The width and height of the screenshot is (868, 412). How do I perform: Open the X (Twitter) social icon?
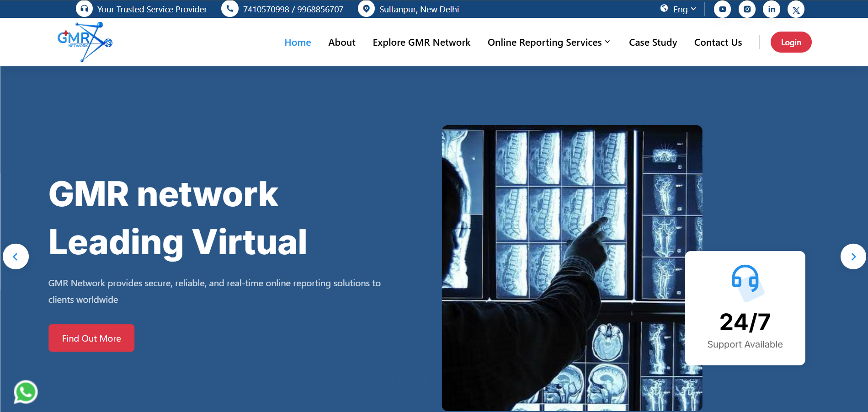(796, 10)
